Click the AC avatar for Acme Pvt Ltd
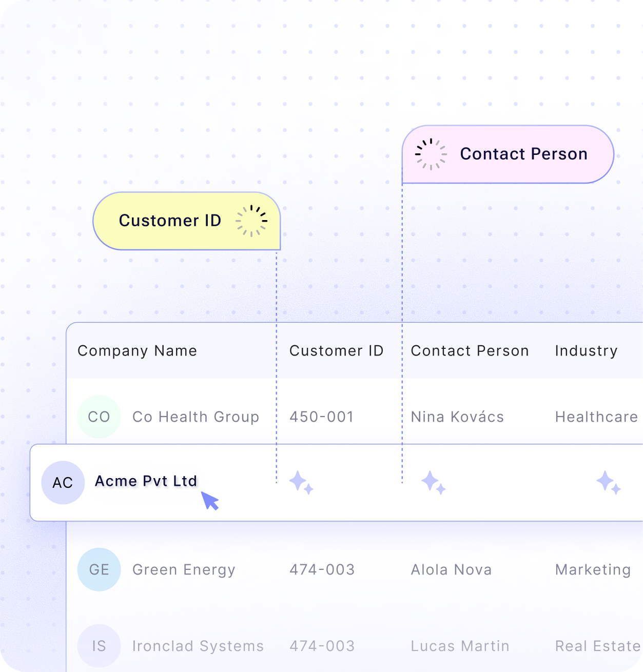This screenshot has height=672, width=643. (x=63, y=483)
